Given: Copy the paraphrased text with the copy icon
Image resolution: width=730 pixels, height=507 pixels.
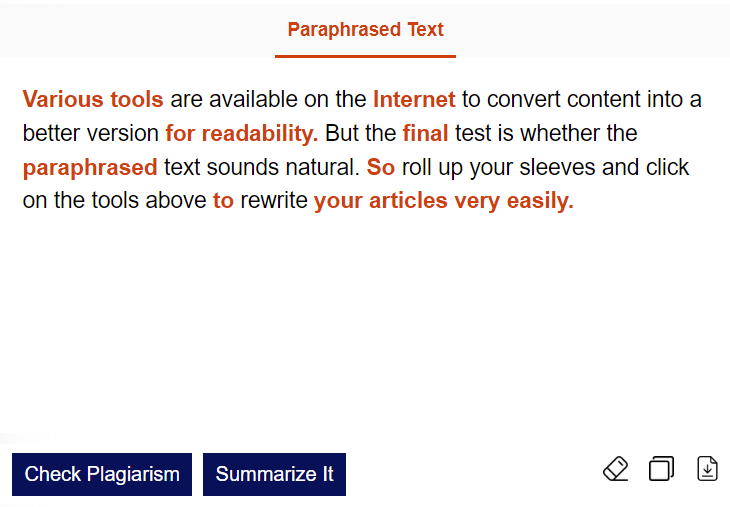Looking at the screenshot, I should (x=661, y=469).
